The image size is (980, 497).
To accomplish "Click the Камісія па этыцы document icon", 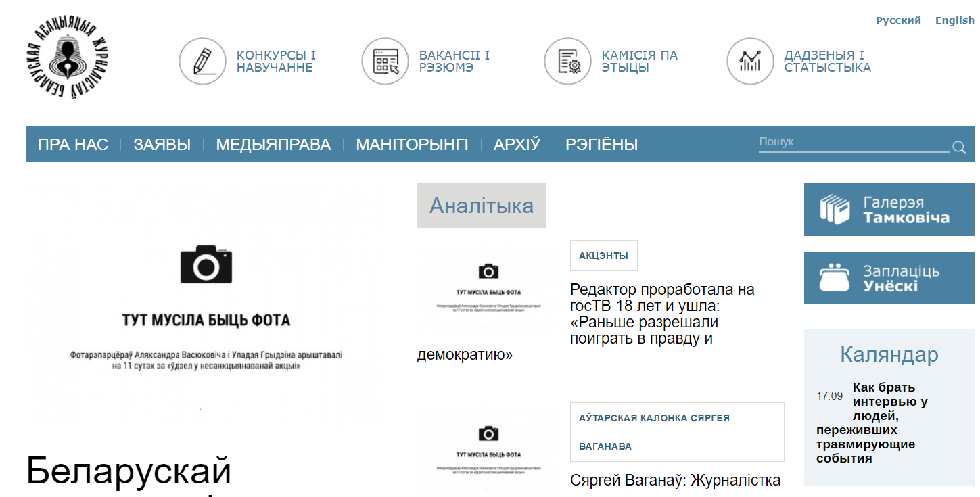I will pos(567,62).
